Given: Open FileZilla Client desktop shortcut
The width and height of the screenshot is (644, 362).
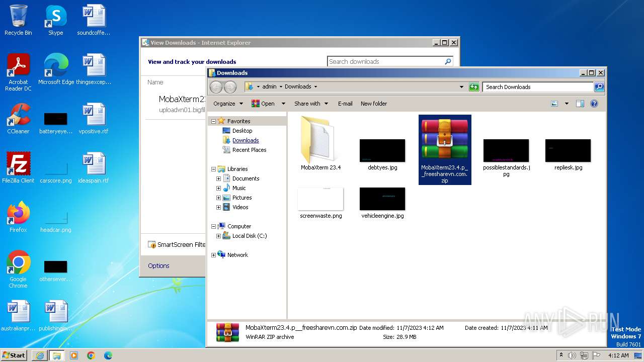Looking at the screenshot, I should (18, 168).
